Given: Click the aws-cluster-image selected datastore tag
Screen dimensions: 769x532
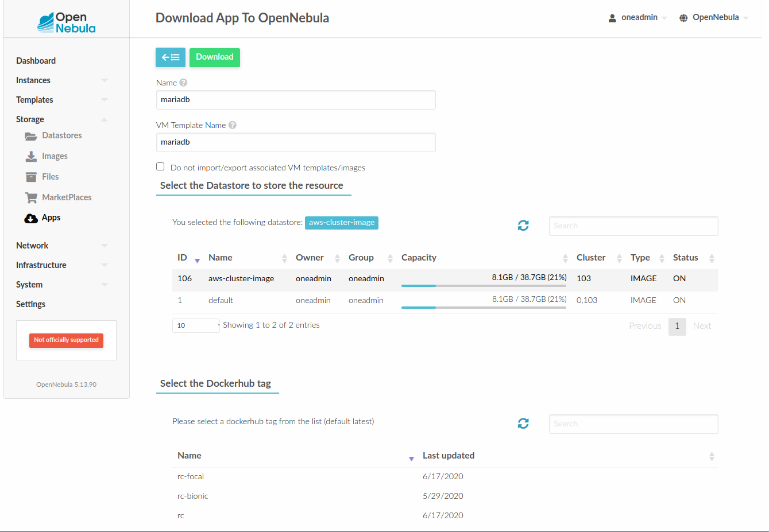Looking at the screenshot, I should 342,223.
